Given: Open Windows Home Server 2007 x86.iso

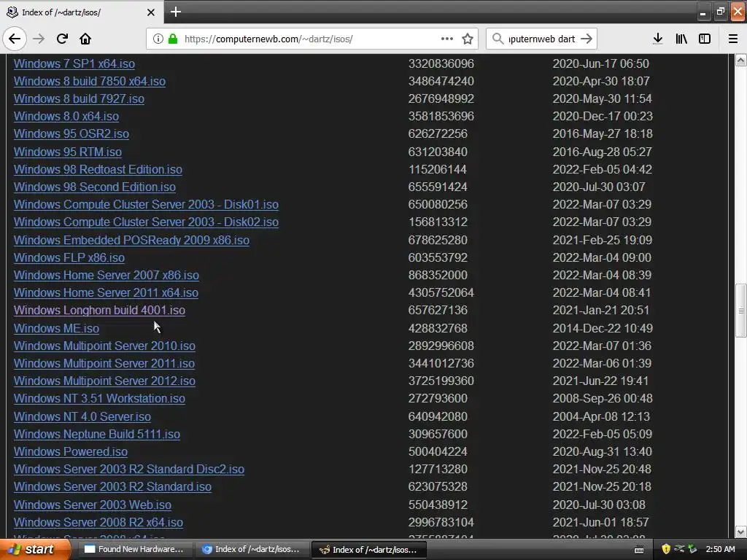Looking at the screenshot, I should [107, 275].
